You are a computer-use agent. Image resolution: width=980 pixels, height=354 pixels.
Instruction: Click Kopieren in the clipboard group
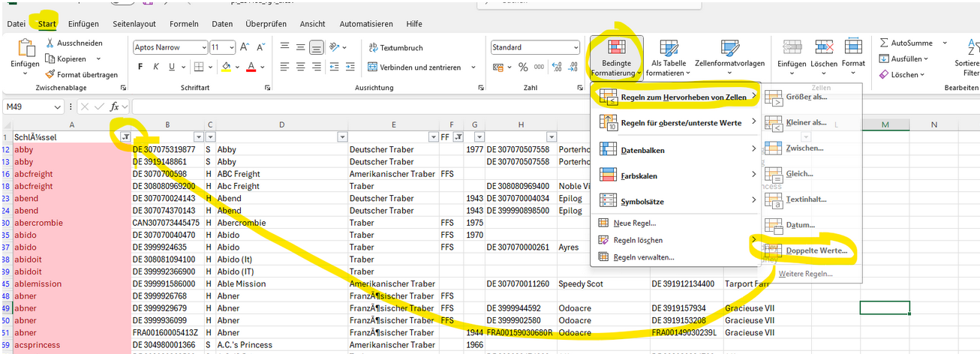coord(67,58)
